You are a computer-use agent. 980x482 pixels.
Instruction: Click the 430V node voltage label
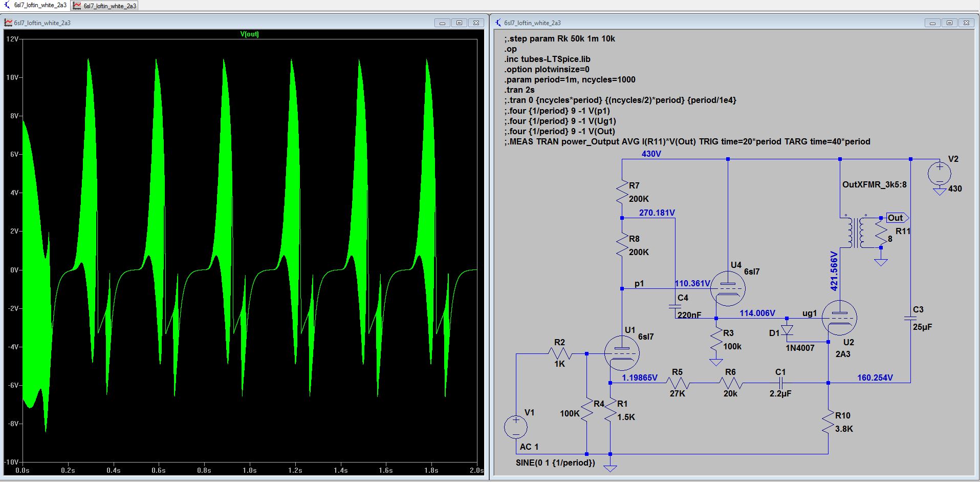pos(651,154)
